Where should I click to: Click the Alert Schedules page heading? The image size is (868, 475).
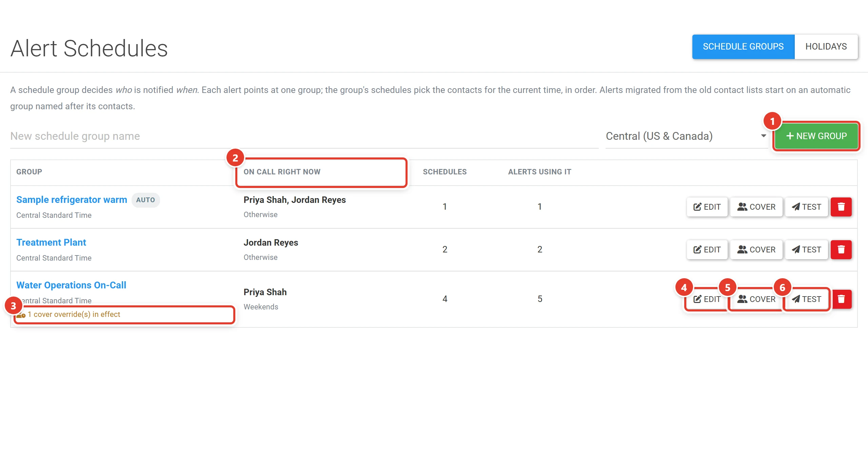tap(89, 48)
